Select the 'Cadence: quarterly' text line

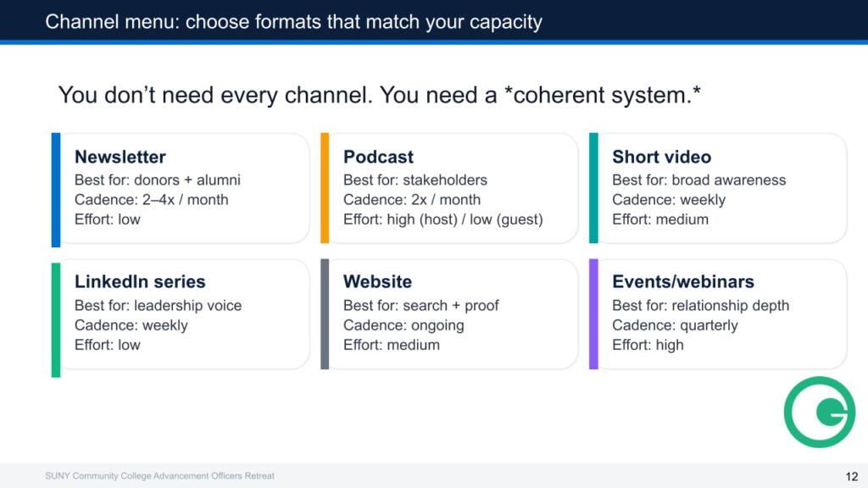675,325
